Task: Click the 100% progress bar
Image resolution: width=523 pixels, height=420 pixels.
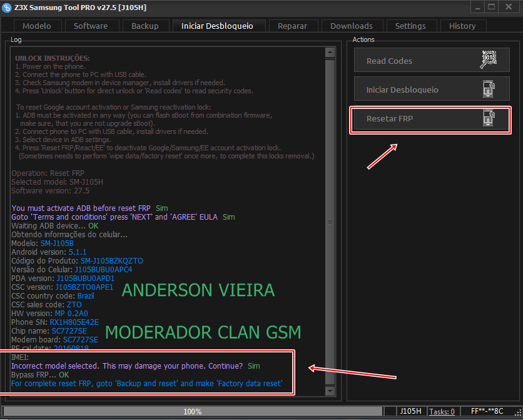Action: (193, 412)
